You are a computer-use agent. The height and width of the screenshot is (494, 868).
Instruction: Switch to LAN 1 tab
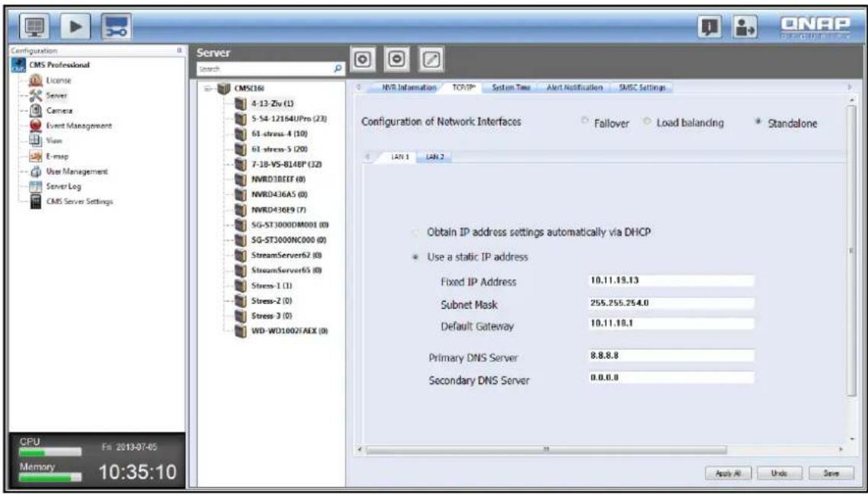[399, 157]
